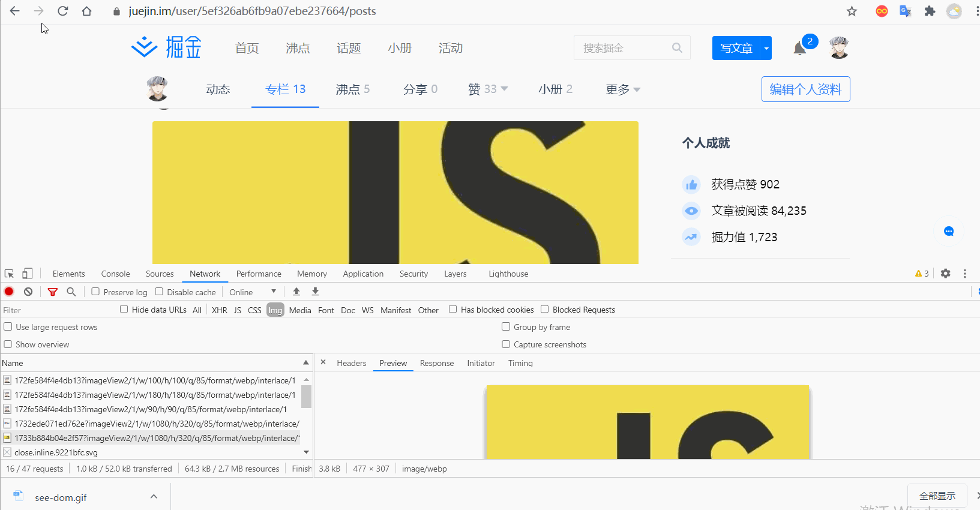980x510 pixels.
Task: Open the 沸点 link in the top navigation
Action: (x=298, y=48)
